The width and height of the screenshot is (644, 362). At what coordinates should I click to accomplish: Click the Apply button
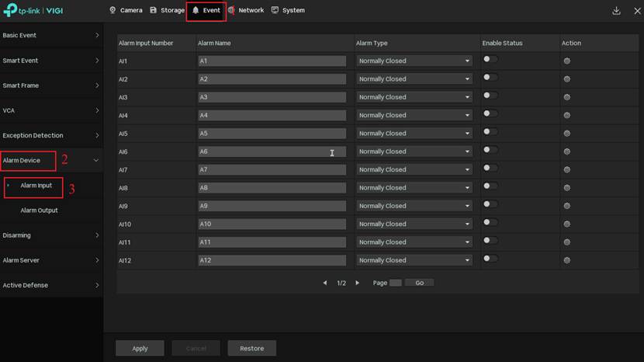pyautogui.click(x=140, y=348)
